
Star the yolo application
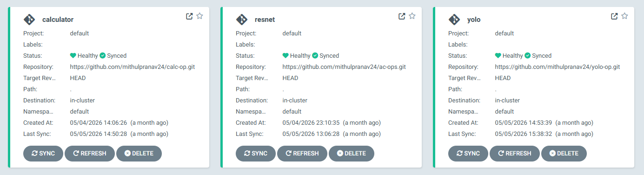pyautogui.click(x=624, y=16)
